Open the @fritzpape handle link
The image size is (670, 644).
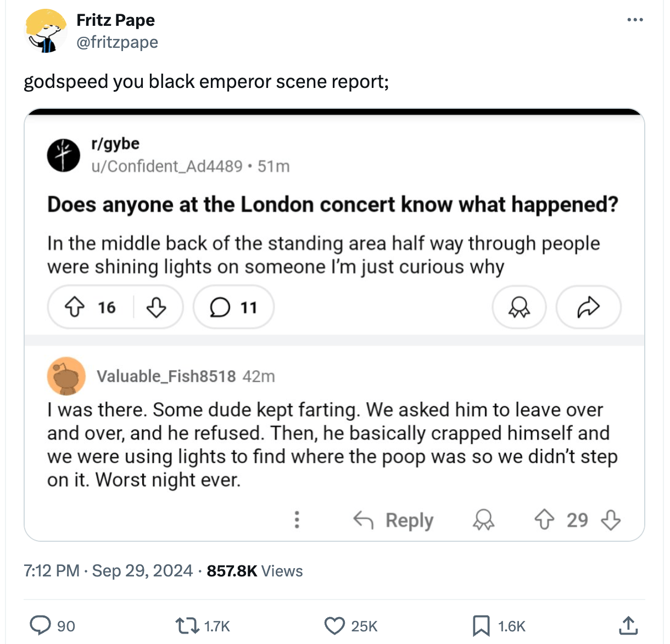pyautogui.click(x=117, y=42)
